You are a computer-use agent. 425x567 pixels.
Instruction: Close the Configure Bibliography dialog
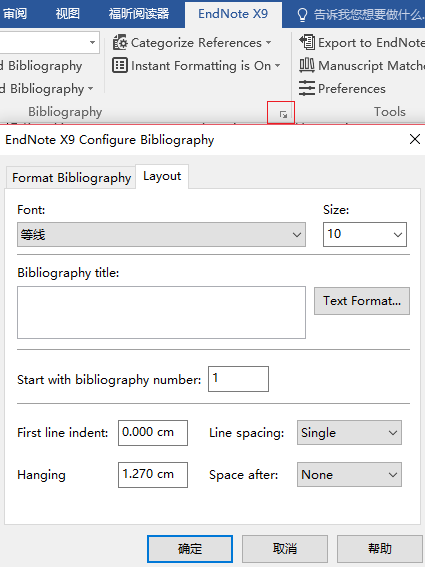(415, 139)
